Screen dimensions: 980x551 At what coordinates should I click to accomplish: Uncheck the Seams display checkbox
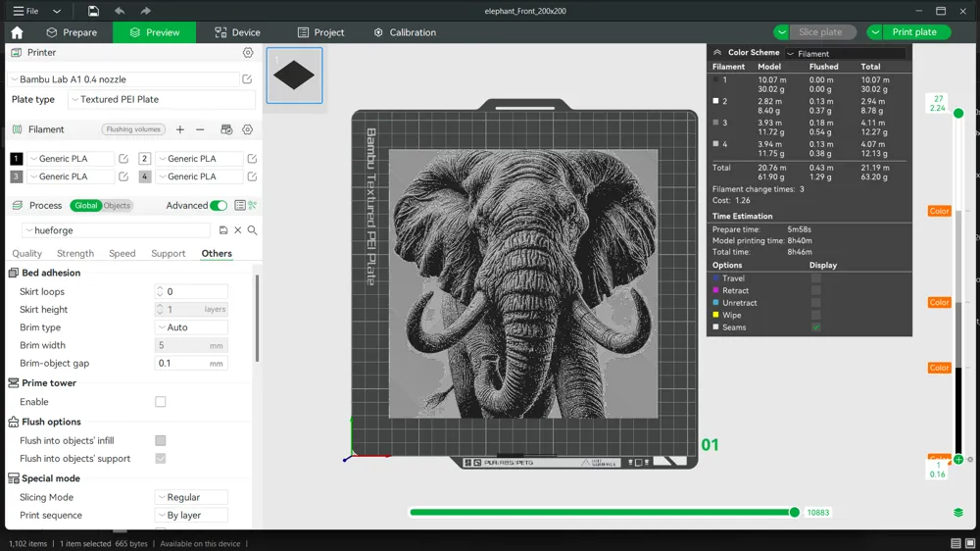815,327
